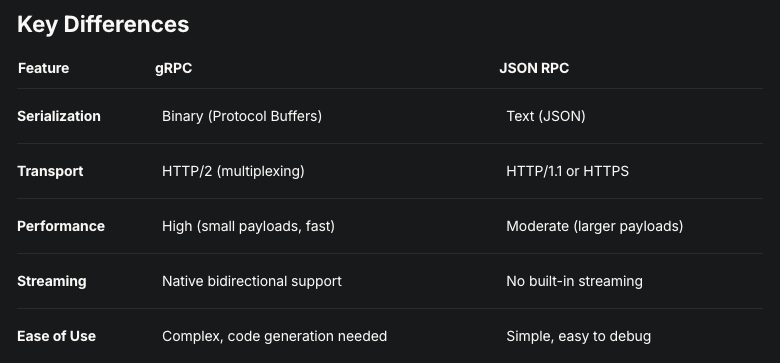Click Moderate (larger payloads) cell
This screenshot has height=363, width=780.
click(x=594, y=226)
